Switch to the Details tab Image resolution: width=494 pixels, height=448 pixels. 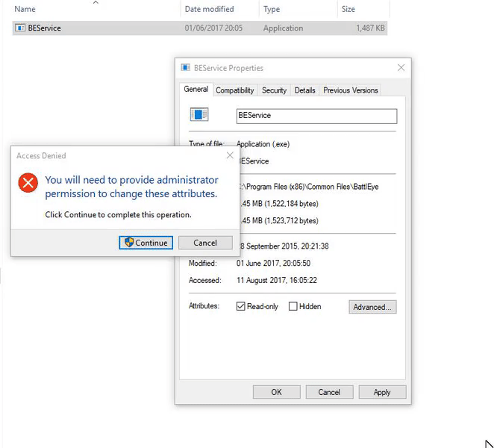(x=304, y=90)
